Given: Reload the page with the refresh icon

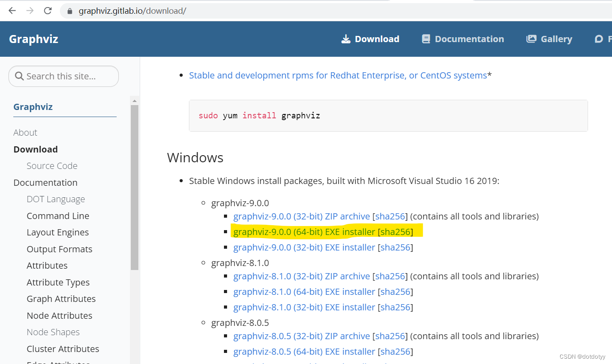Looking at the screenshot, I should tap(48, 11).
